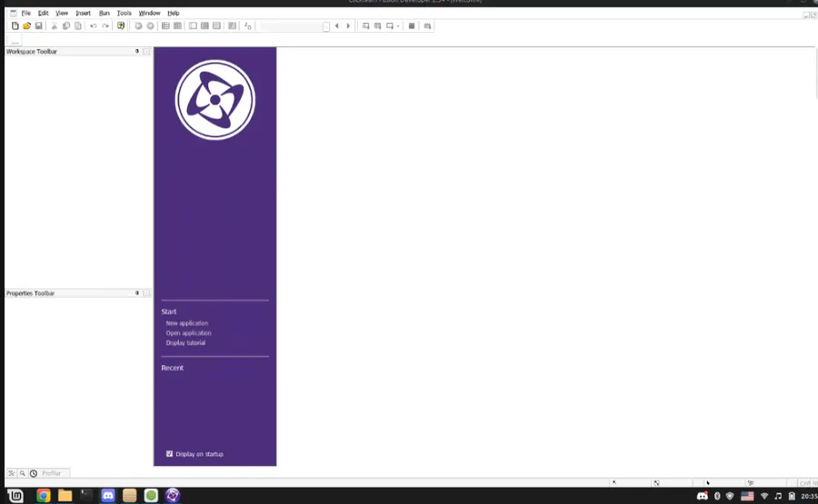The image size is (818, 504).
Task: Click the Run Frame toolbar icon
Action: coord(390,25)
